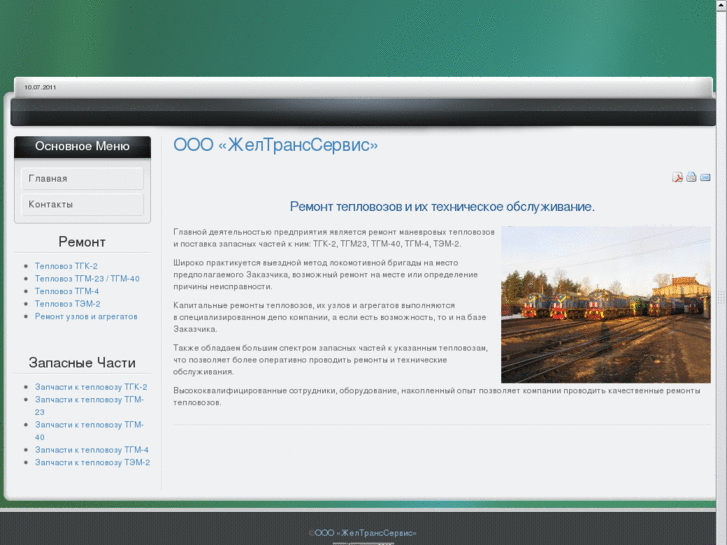Click the Ремонт section heading
The width and height of the screenshot is (727, 545).
[x=82, y=242]
